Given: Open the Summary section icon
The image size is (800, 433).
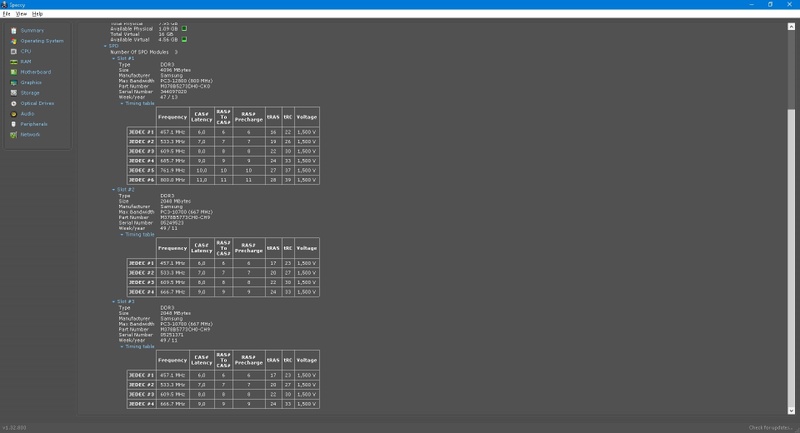Looking at the screenshot, I should [14, 31].
